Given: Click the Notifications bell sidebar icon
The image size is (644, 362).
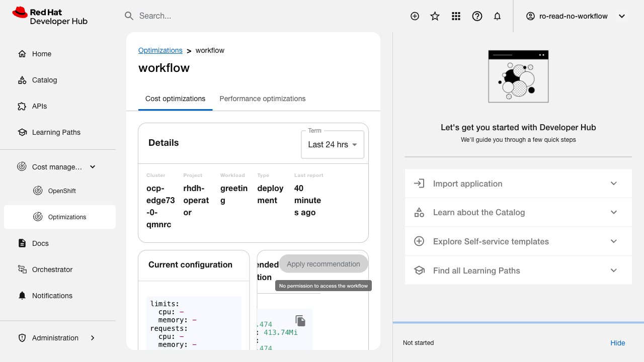Looking at the screenshot, I should point(22,296).
